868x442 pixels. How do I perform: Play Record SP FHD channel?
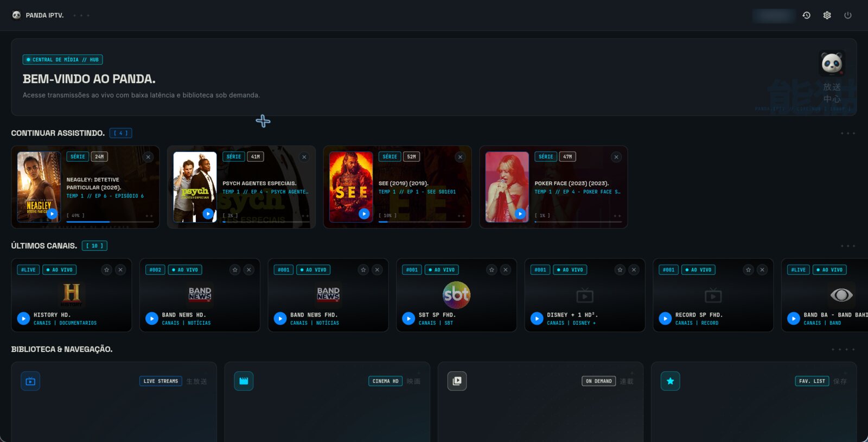(665, 319)
